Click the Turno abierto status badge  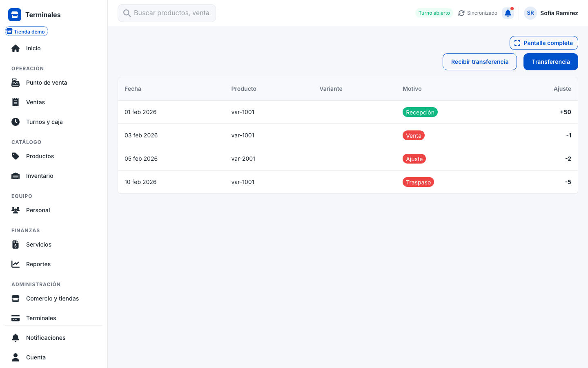click(434, 13)
